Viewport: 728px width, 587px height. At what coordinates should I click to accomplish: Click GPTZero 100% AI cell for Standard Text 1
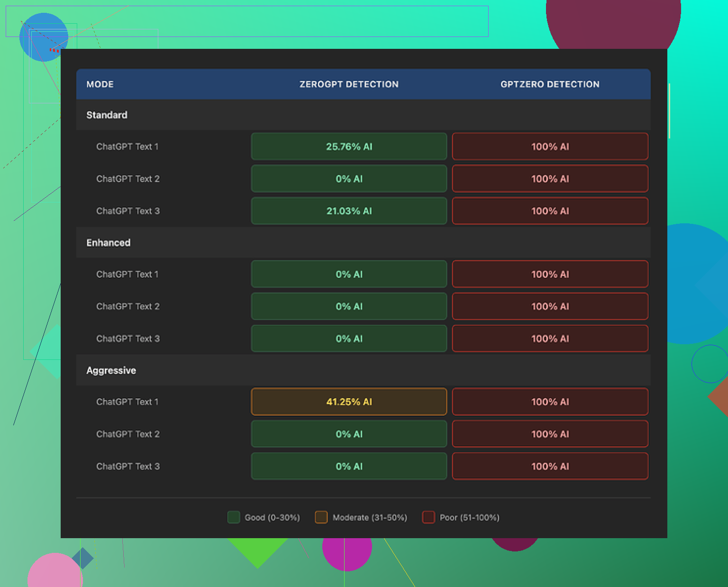[x=550, y=147]
